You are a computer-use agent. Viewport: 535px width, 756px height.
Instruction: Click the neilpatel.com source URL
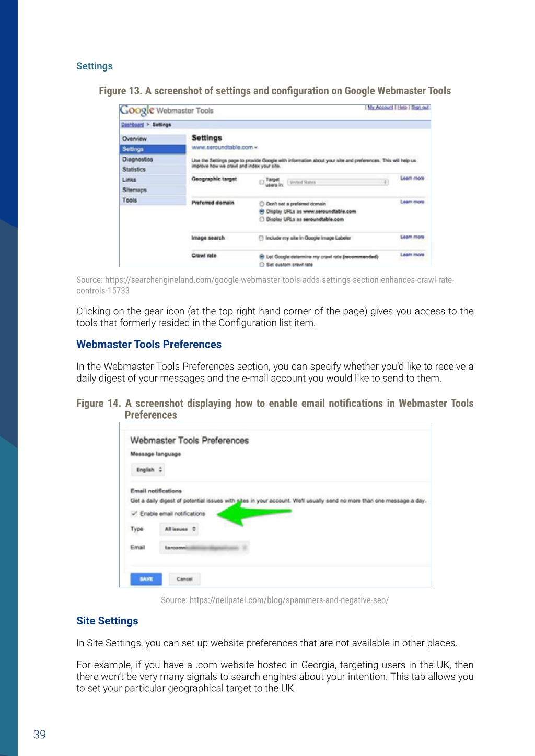[x=289, y=600]
